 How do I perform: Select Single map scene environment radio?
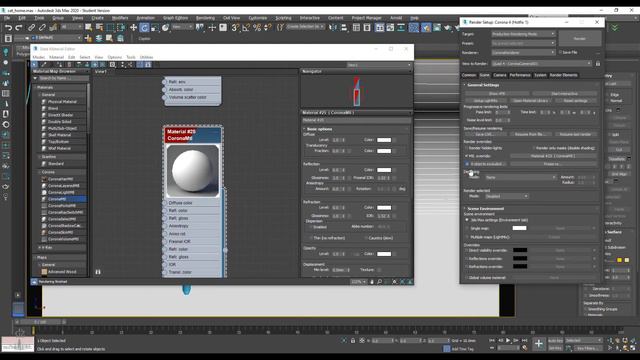[467, 228]
